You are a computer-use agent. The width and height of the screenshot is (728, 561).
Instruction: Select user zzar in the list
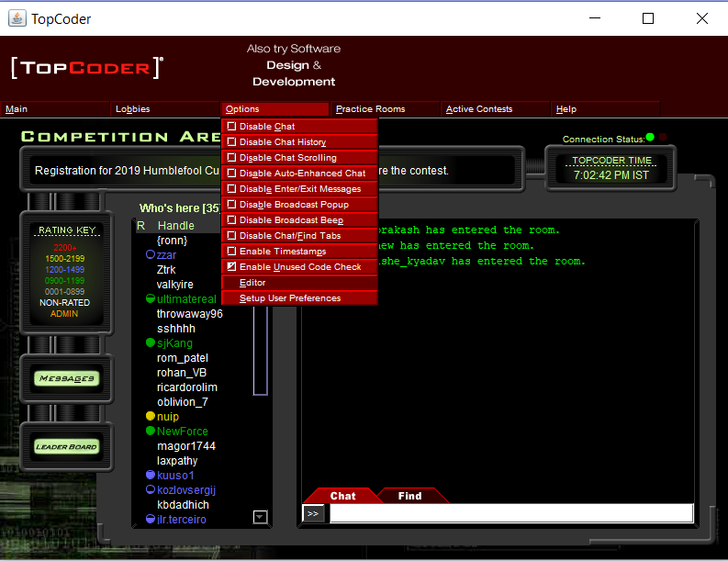(x=166, y=255)
